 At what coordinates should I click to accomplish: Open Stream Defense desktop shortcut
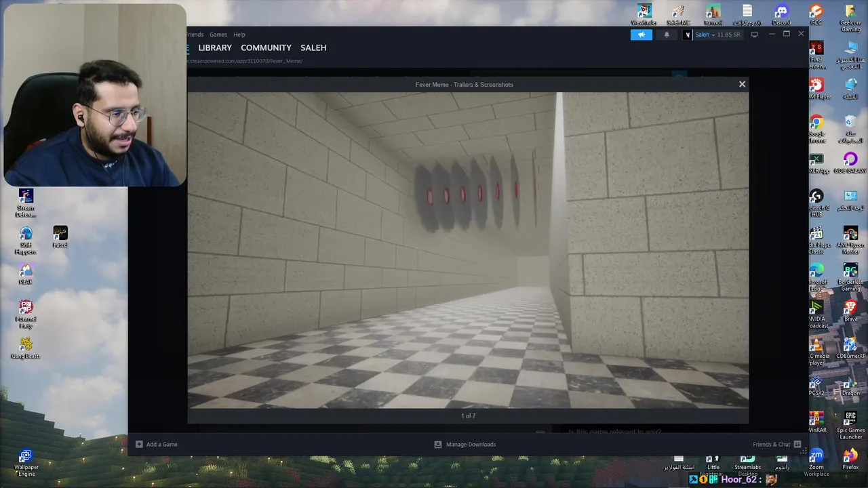26,203
